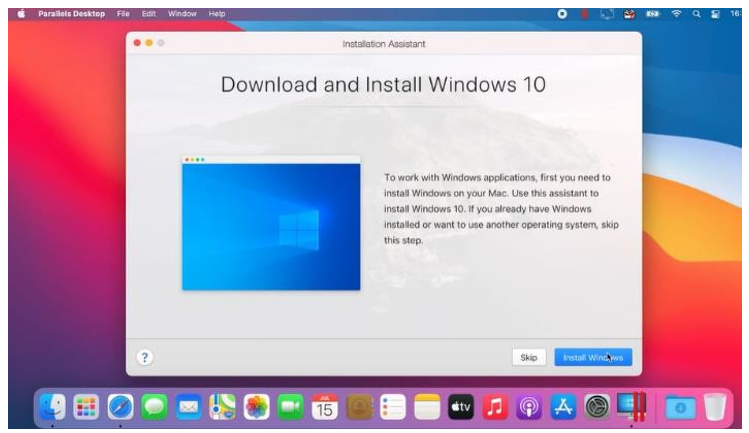749x433 pixels.
Task: Click the Windows 10 desktop preview image
Action: [x=271, y=226]
